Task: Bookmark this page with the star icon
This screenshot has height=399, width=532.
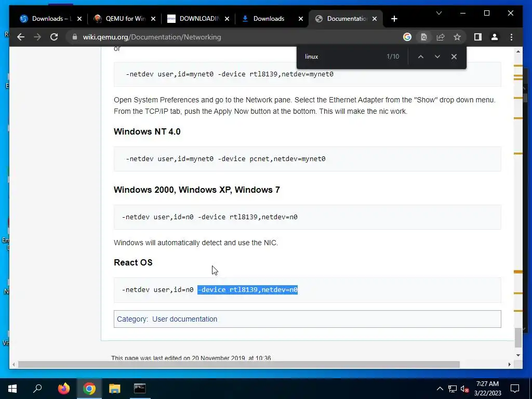Action: pos(457,37)
